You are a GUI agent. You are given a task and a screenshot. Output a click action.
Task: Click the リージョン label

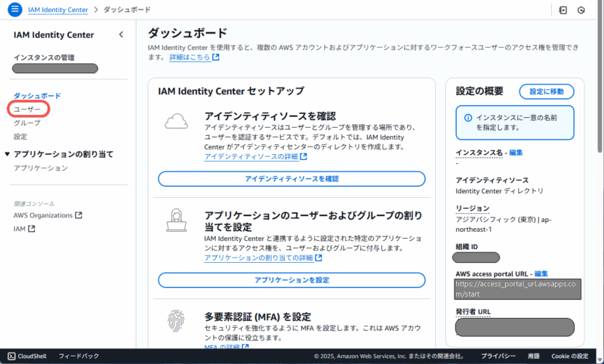point(473,208)
